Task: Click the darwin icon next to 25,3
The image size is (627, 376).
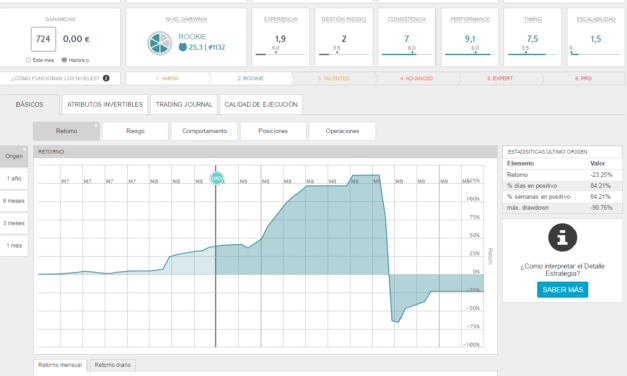Action: (x=183, y=47)
